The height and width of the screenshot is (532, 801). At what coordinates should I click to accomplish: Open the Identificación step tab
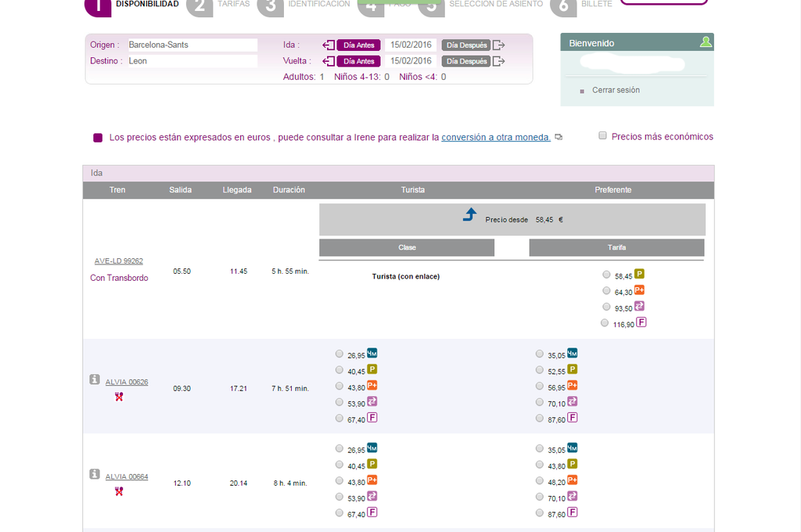click(x=319, y=4)
